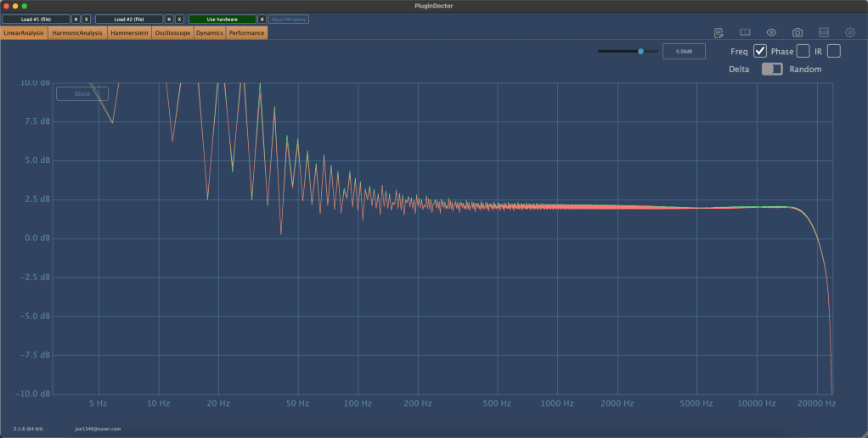Click the 0.00dB value field
This screenshot has height=438, width=868.
tap(684, 52)
